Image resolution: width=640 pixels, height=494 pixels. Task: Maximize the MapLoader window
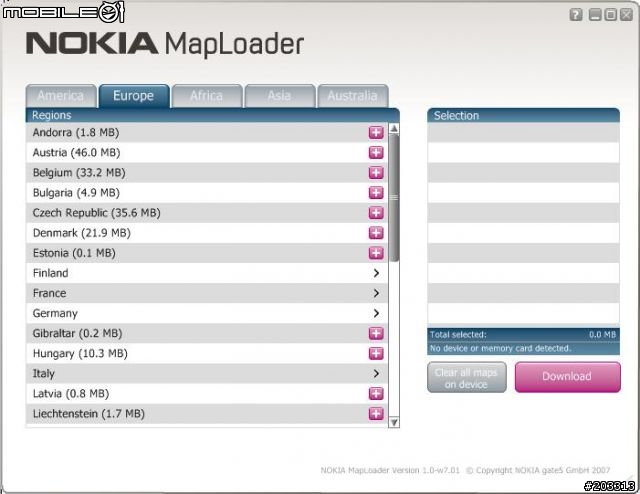[611, 15]
